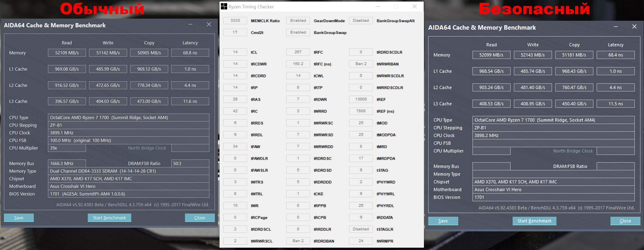Select the tRFC value field showing 267
This screenshot has width=644, height=250.
click(x=298, y=52)
